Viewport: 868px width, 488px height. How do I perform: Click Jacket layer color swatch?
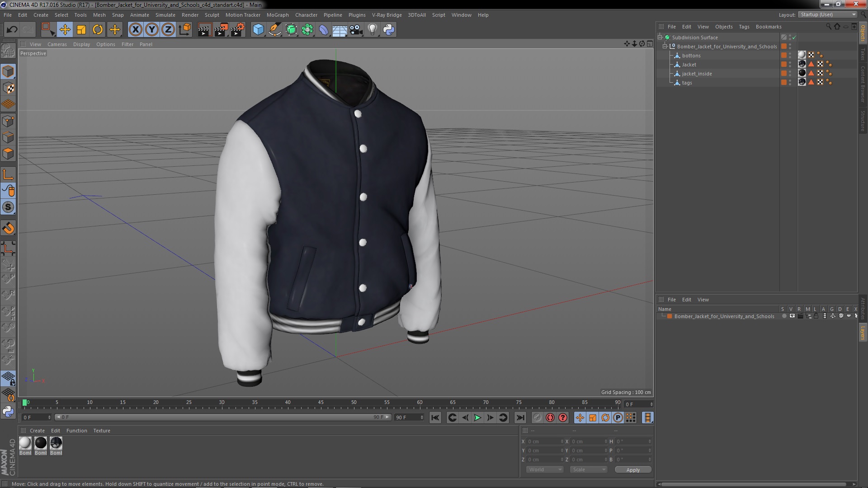(783, 64)
